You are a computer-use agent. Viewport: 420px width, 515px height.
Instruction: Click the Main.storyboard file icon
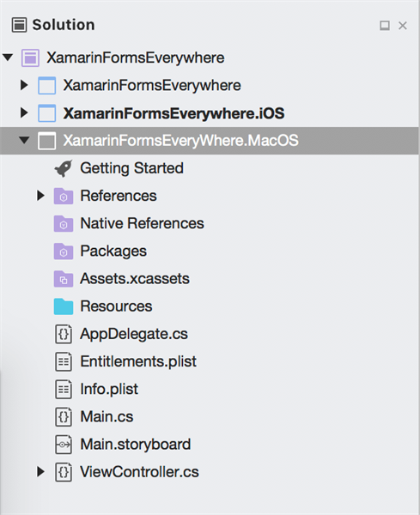pyautogui.click(x=64, y=445)
